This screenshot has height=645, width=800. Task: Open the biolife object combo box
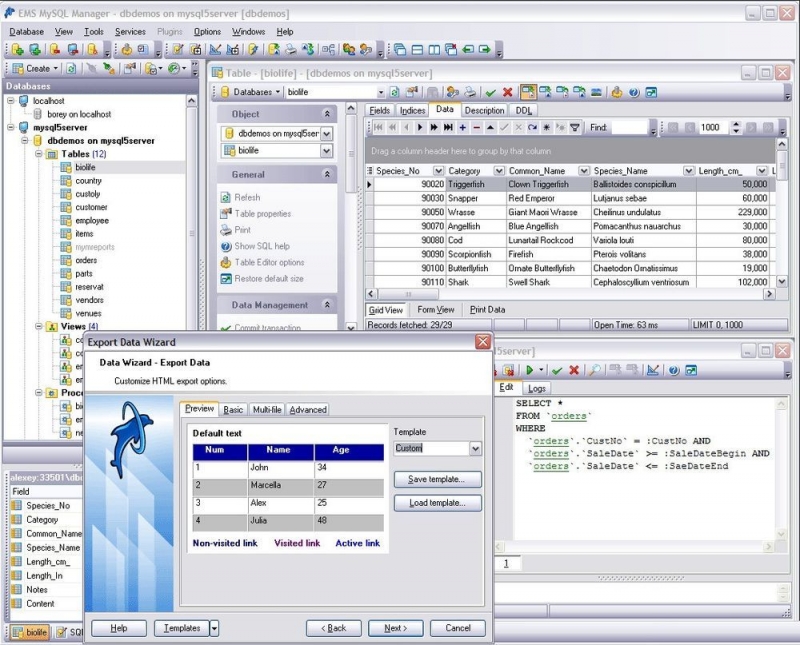pos(327,151)
